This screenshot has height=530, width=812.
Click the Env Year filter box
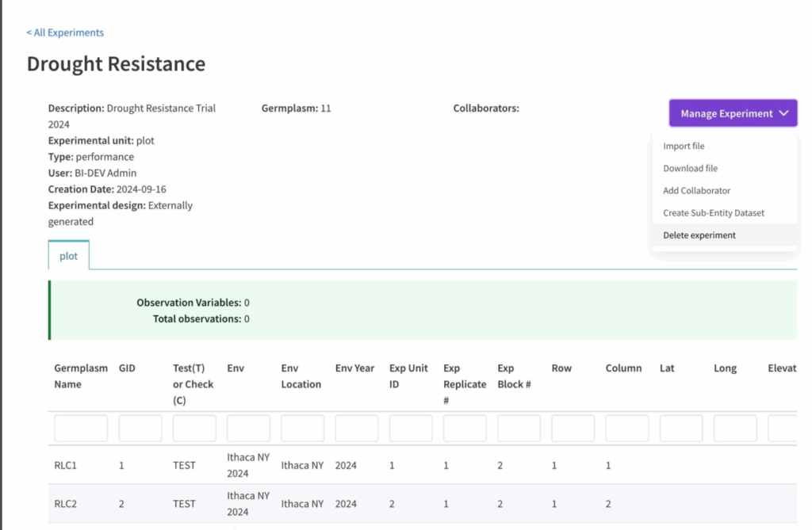tap(356, 429)
